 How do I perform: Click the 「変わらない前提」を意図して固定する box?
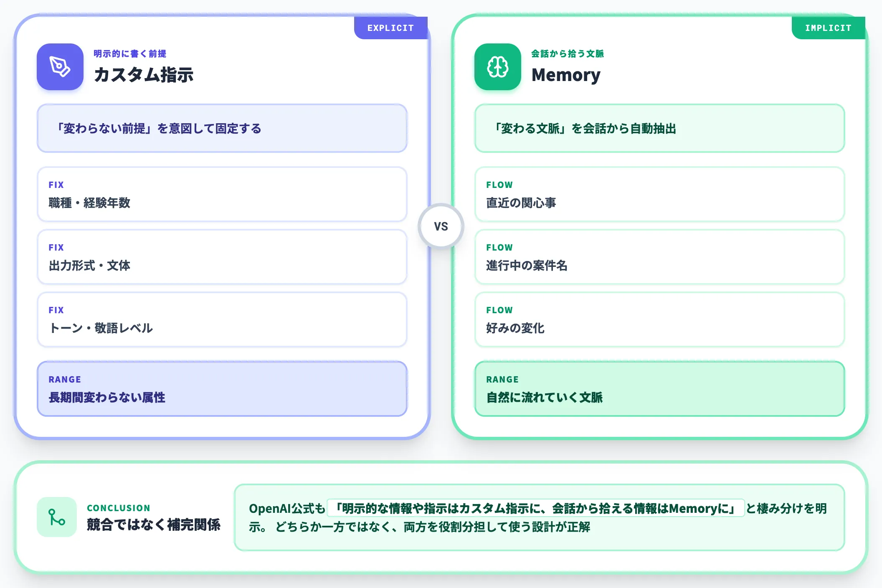click(222, 128)
